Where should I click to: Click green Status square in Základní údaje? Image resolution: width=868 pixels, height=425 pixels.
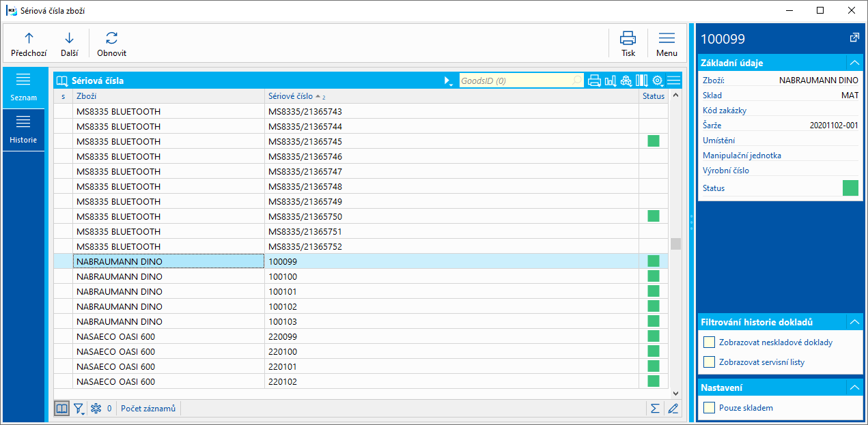[850, 188]
